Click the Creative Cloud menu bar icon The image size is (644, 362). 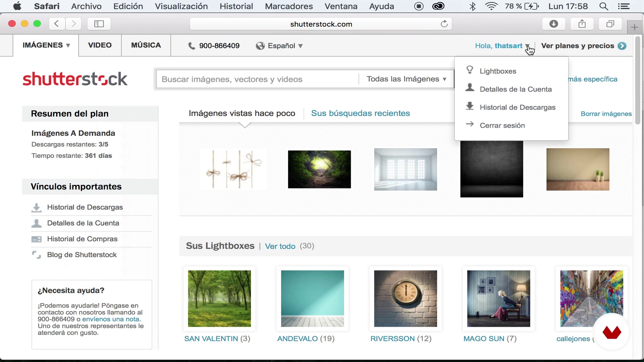tap(438, 6)
